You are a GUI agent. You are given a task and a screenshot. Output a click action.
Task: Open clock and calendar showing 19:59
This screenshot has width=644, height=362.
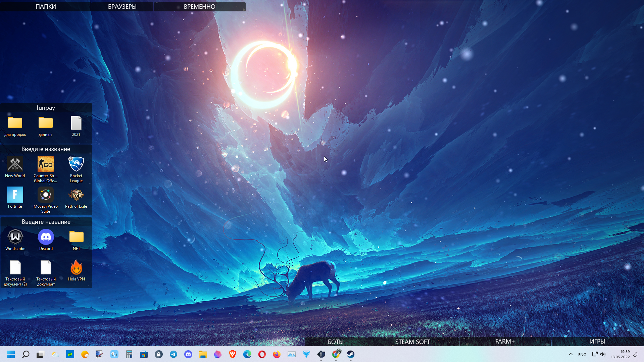tap(620, 354)
